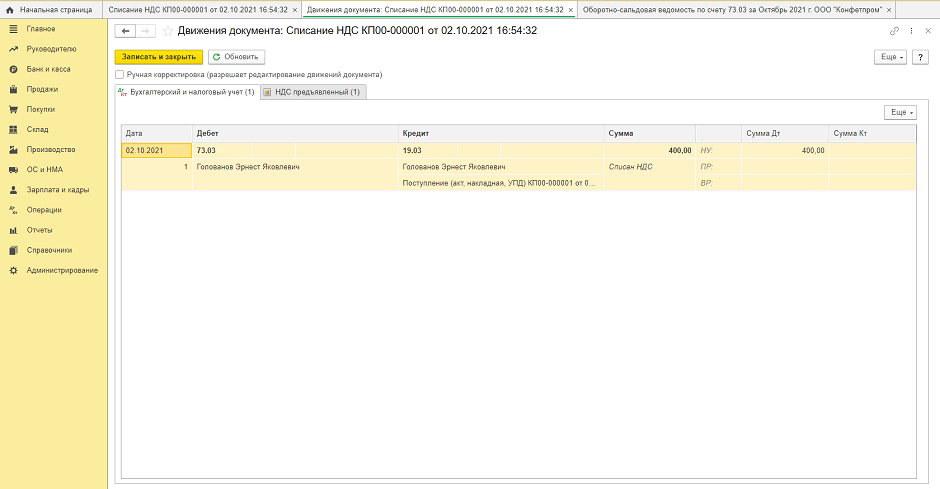
Task: Click the Обновить refresh button
Action: [x=236, y=57]
